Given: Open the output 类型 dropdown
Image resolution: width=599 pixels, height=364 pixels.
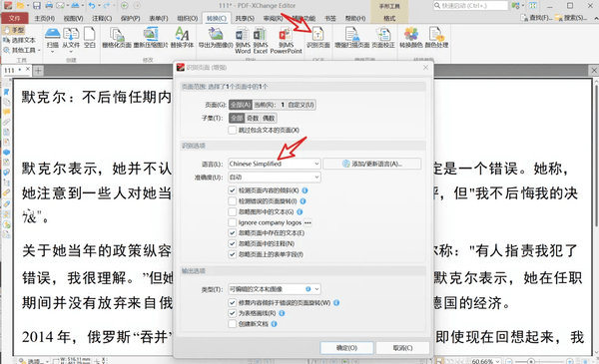Looking at the screenshot, I should [275, 289].
